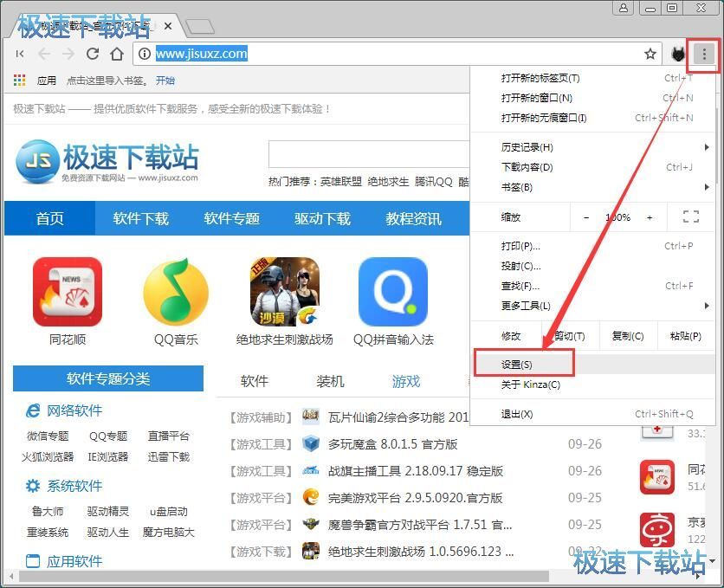Click the sidebar collapse arrow icon
The image size is (724, 588).
coord(19,54)
